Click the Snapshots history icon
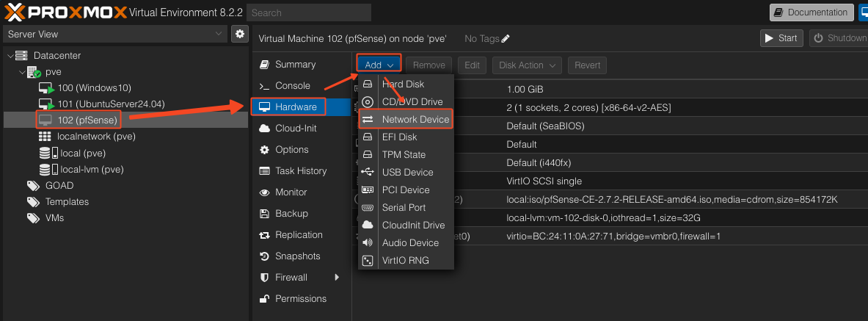Image resolution: width=868 pixels, height=321 pixels. 265,256
